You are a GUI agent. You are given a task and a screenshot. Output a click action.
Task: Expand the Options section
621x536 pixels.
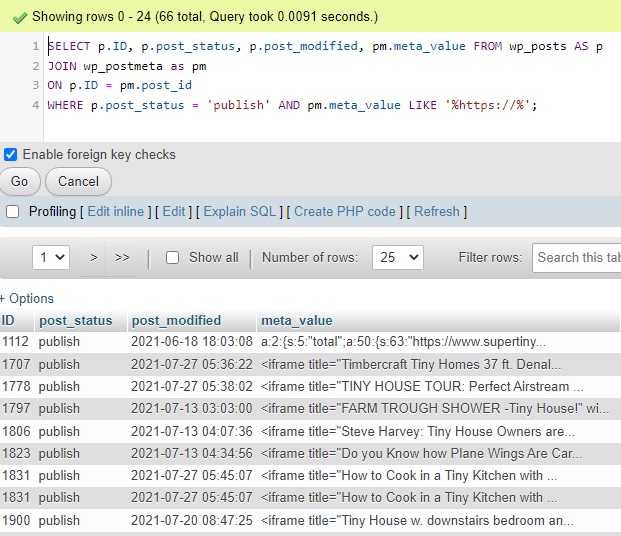[x=28, y=299]
